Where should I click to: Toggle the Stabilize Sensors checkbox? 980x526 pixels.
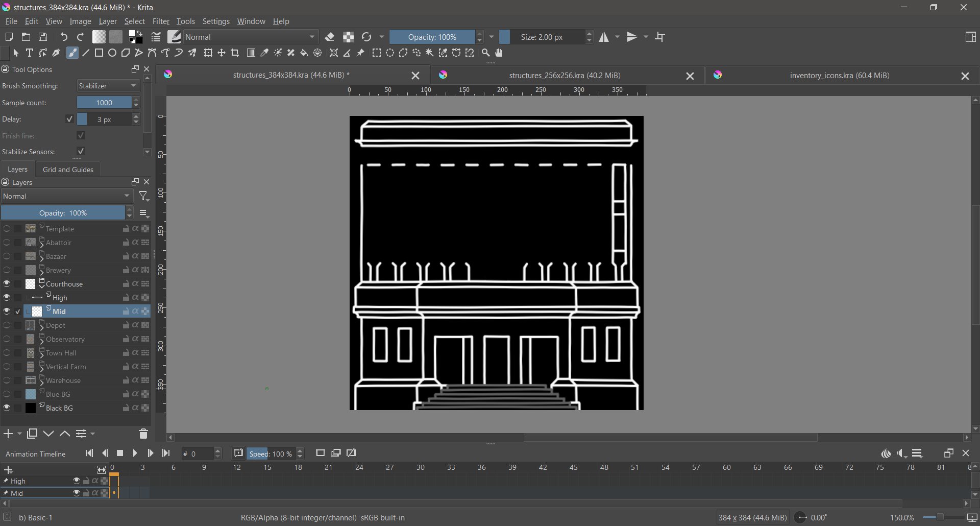click(81, 152)
